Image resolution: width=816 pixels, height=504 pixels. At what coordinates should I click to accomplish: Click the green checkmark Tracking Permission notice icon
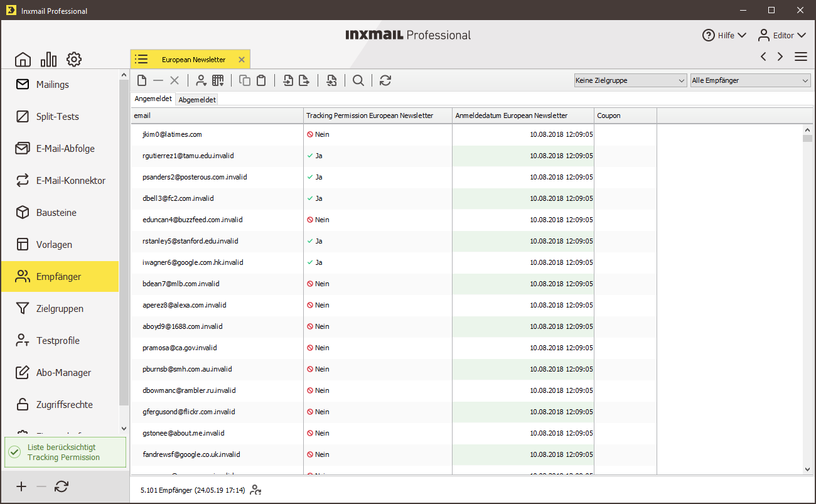pyautogui.click(x=15, y=452)
